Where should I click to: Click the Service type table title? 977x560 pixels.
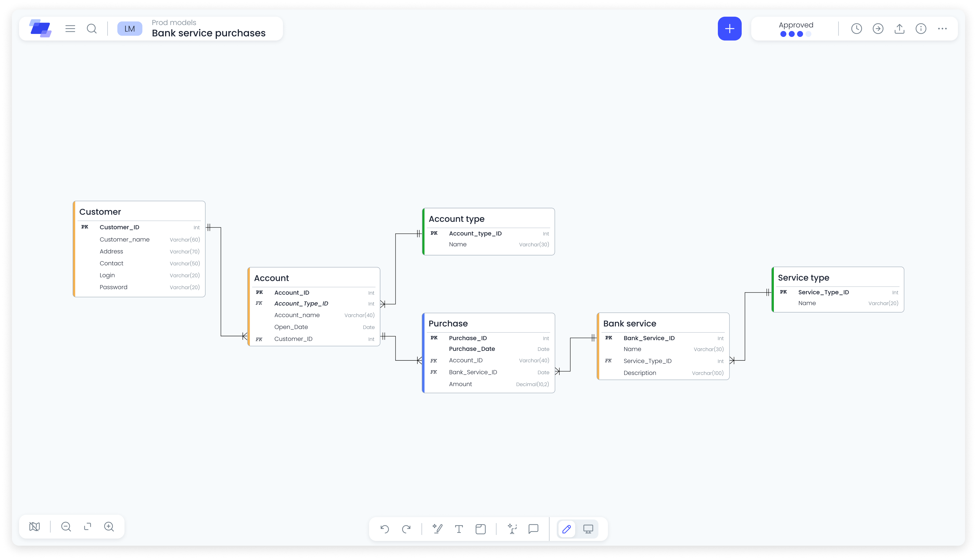click(x=803, y=278)
